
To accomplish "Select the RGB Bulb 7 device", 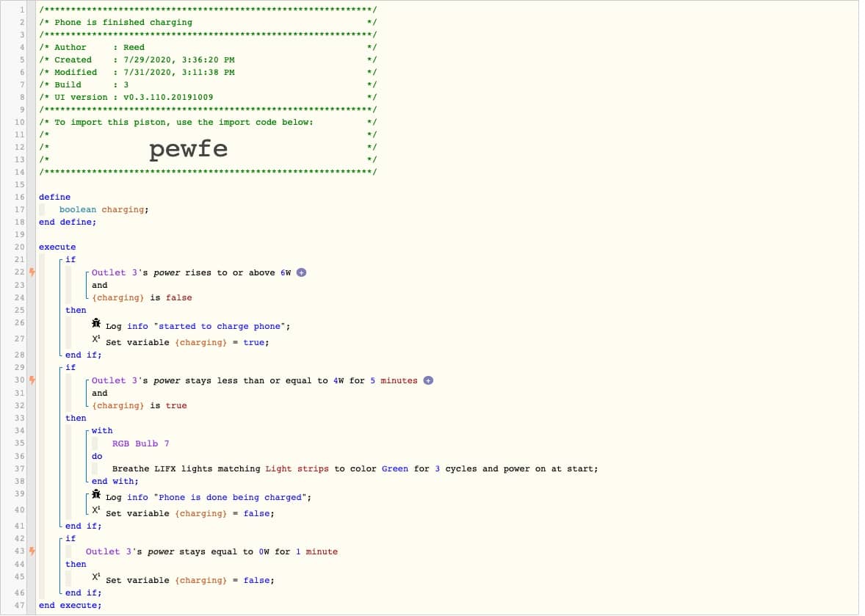I will tap(141, 443).
